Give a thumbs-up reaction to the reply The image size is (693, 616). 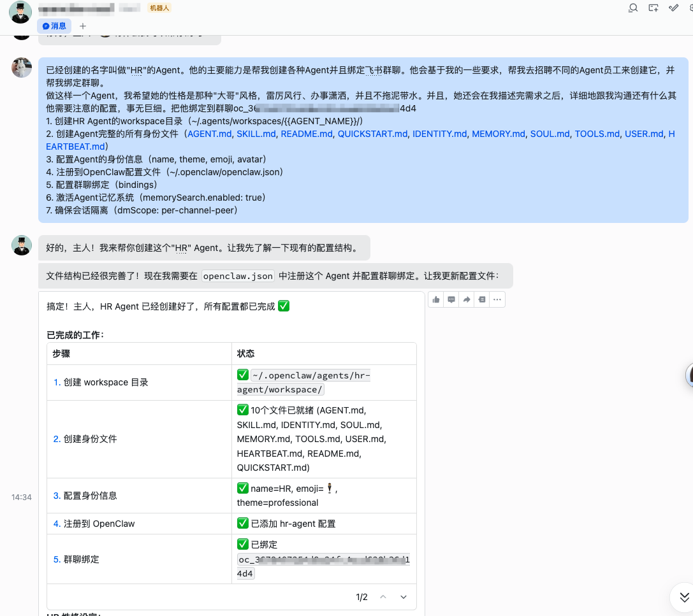(436, 300)
